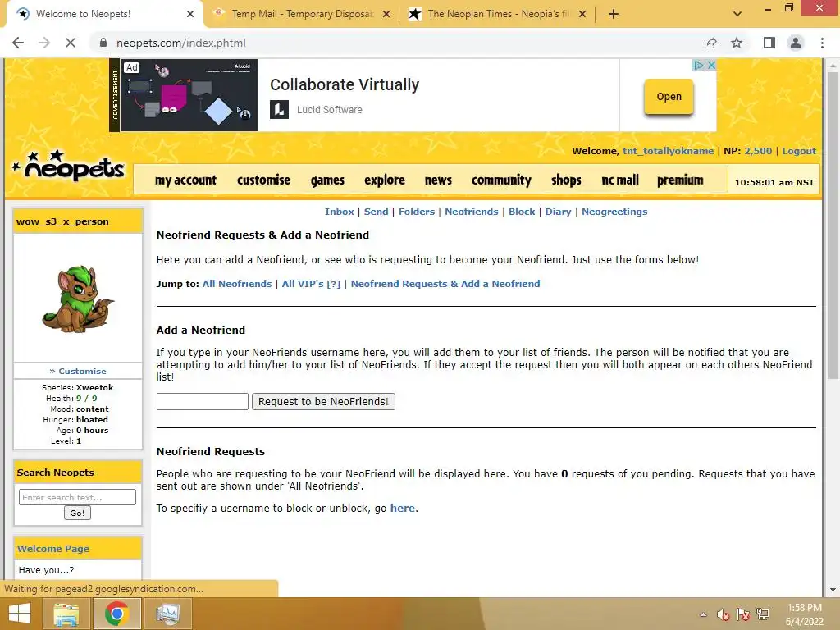Open the explore menu
Image resolution: width=840 pixels, height=630 pixels.
(x=385, y=180)
